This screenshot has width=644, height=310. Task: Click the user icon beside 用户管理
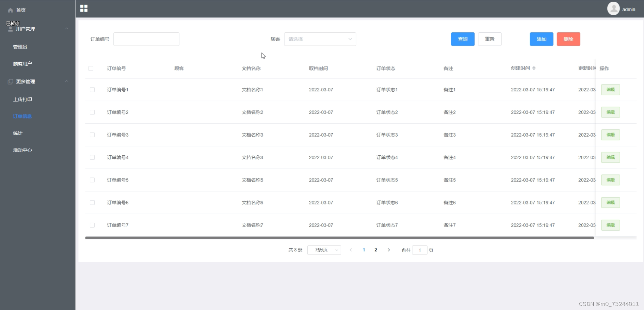(11, 29)
